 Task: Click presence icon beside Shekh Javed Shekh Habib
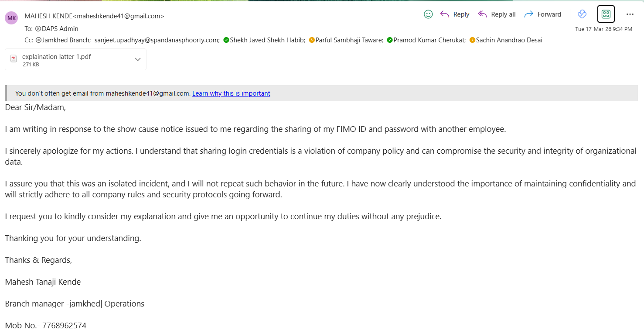coord(226,40)
